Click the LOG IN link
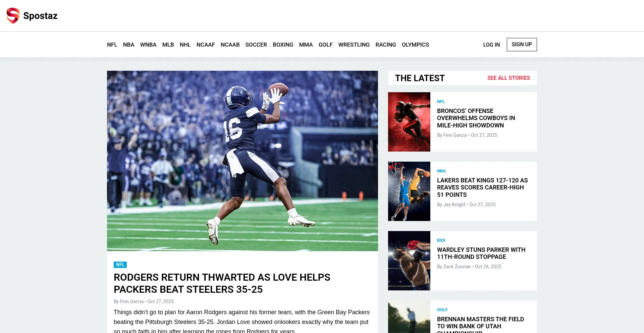This screenshot has height=333, width=644. click(x=491, y=45)
